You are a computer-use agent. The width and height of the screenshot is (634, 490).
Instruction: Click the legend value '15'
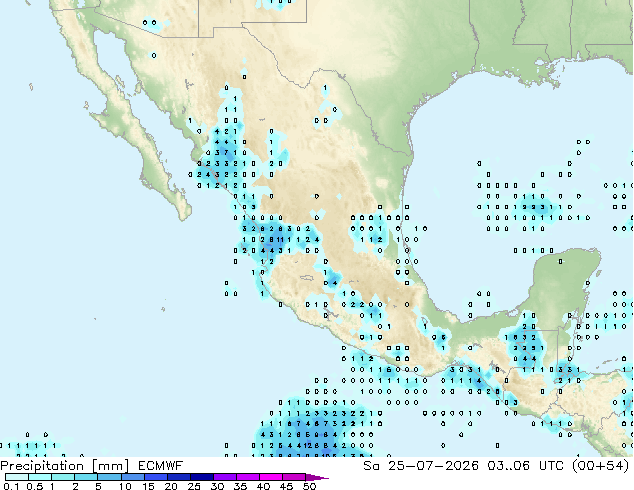tap(148, 486)
